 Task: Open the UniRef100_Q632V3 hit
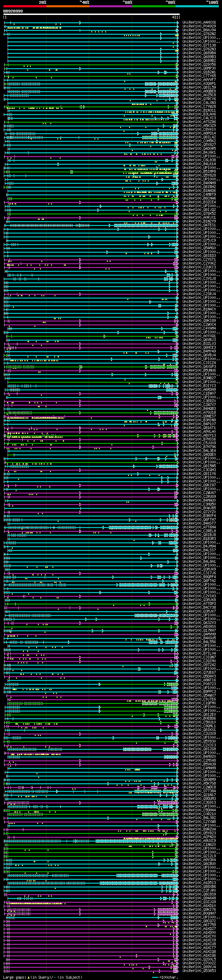[x=199, y=623]
